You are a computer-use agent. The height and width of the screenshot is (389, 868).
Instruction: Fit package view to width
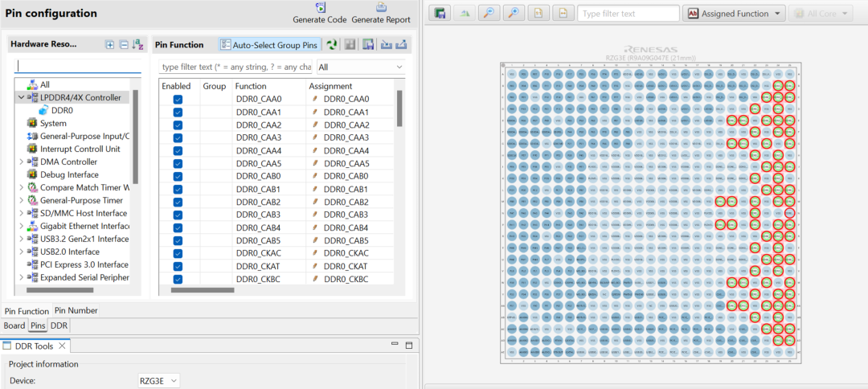click(x=563, y=14)
